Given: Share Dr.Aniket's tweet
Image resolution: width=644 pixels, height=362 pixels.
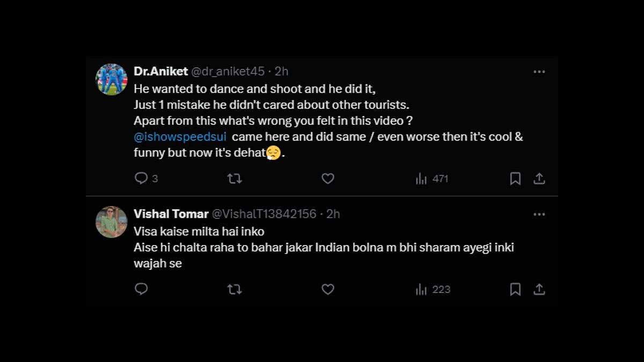Looking at the screenshot, I should click(539, 179).
